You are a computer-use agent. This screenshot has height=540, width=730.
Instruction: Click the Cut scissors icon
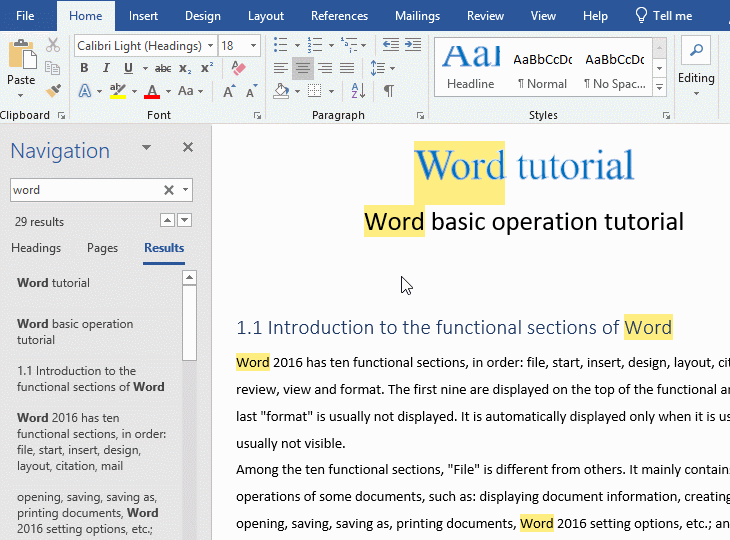pyautogui.click(x=53, y=45)
